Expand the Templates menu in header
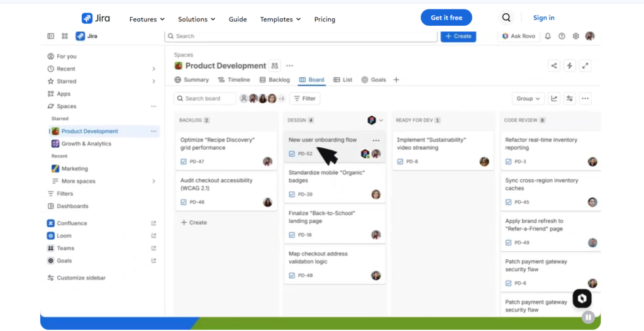This screenshot has height=331, width=644. [280, 20]
